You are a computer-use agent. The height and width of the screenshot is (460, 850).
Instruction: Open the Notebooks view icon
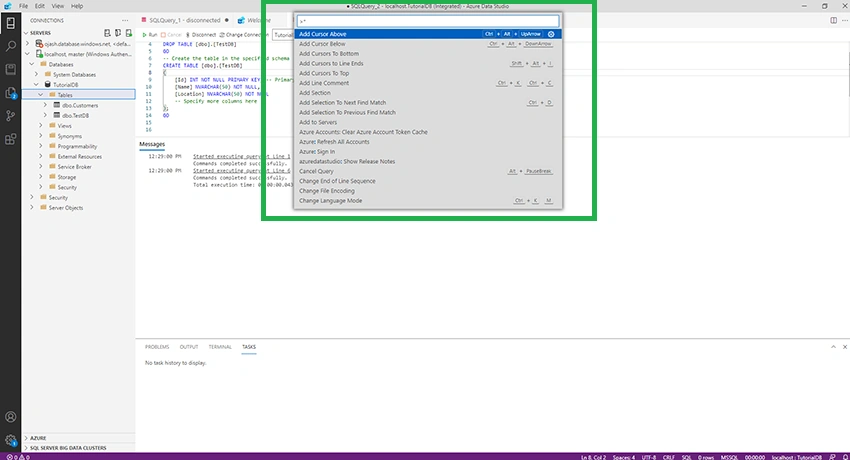(x=10, y=69)
